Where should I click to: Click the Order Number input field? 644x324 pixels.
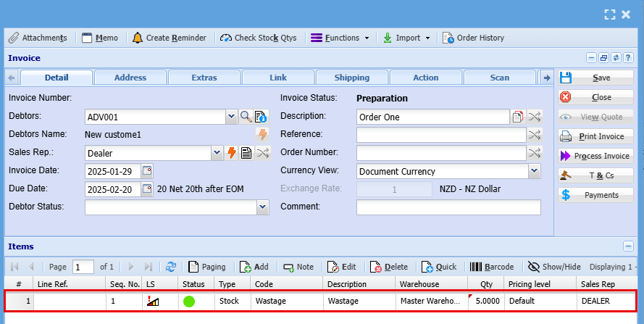(x=441, y=153)
